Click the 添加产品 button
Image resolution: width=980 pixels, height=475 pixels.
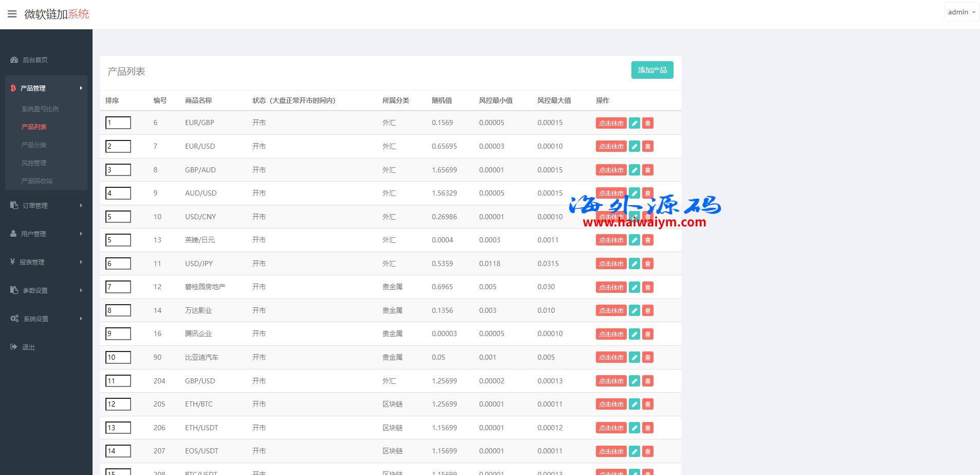pyautogui.click(x=652, y=70)
